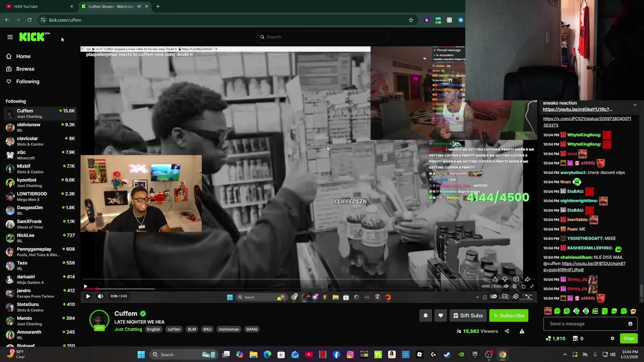Open the Kick extension icon in Chrome toolbar
This screenshot has height=362, width=644.
point(427,20)
